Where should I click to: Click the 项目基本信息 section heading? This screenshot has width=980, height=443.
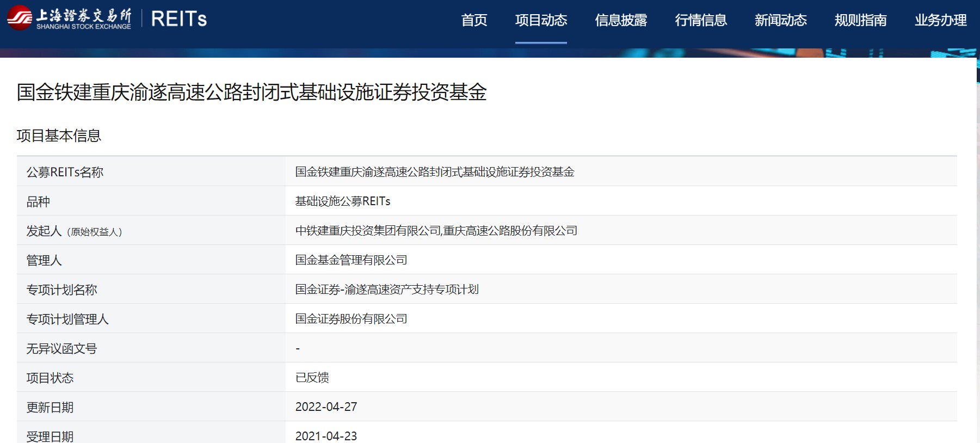tap(59, 136)
